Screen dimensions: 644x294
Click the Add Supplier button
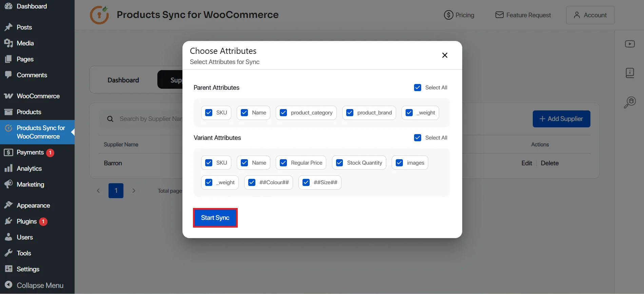(x=562, y=119)
